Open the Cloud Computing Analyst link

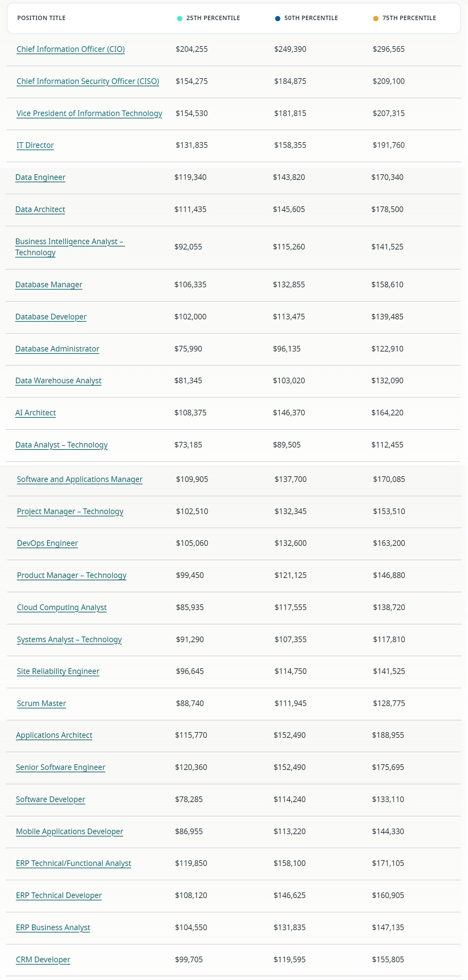(x=62, y=607)
